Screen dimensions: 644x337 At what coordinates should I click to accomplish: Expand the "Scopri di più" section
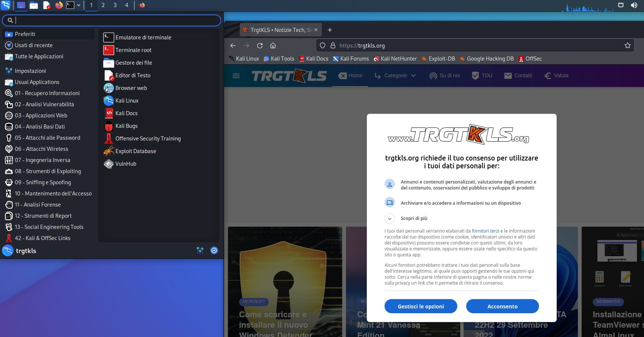(389, 218)
